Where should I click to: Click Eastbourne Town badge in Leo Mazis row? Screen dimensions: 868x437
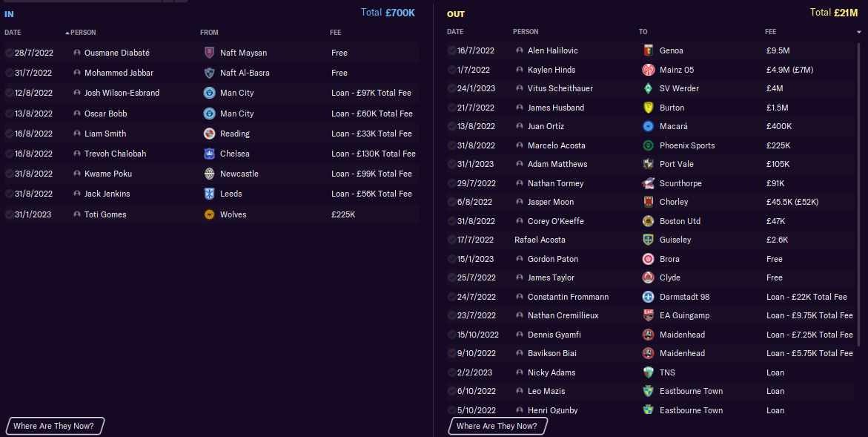649,391
